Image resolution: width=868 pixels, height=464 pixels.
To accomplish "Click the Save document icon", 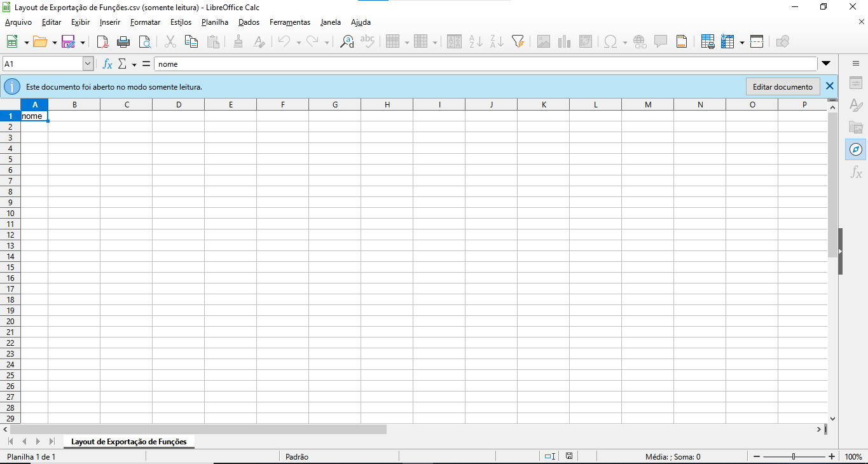I will [68, 42].
